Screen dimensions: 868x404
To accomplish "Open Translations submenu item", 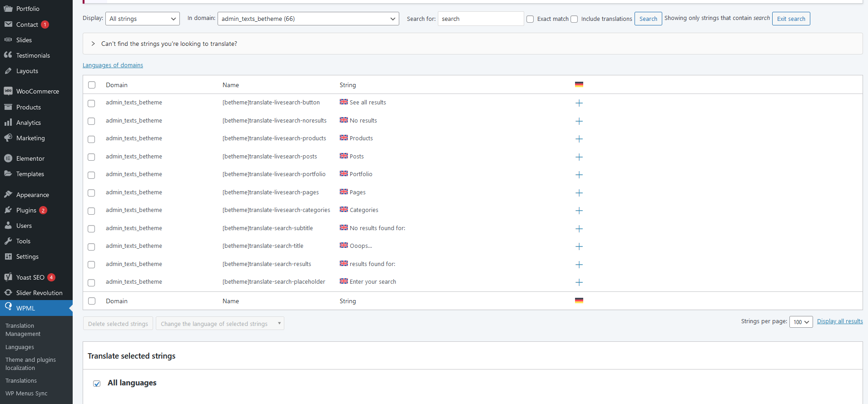I will coord(21,380).
